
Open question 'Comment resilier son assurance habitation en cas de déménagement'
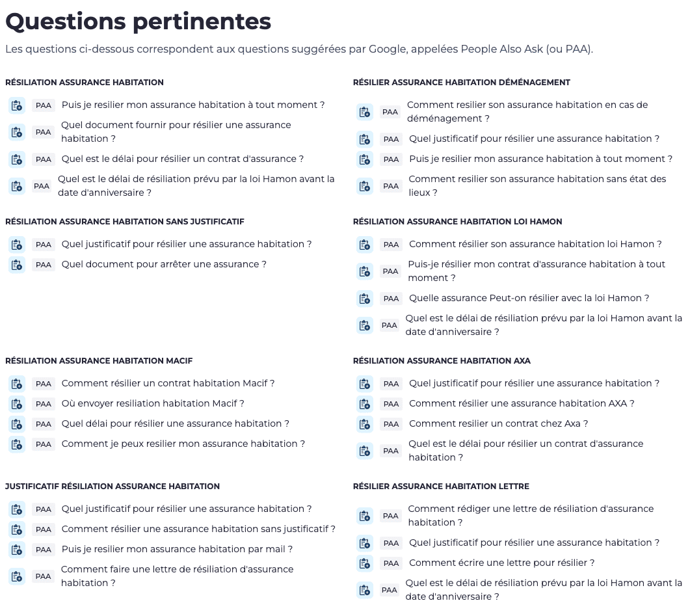click(x=527, y=111)
